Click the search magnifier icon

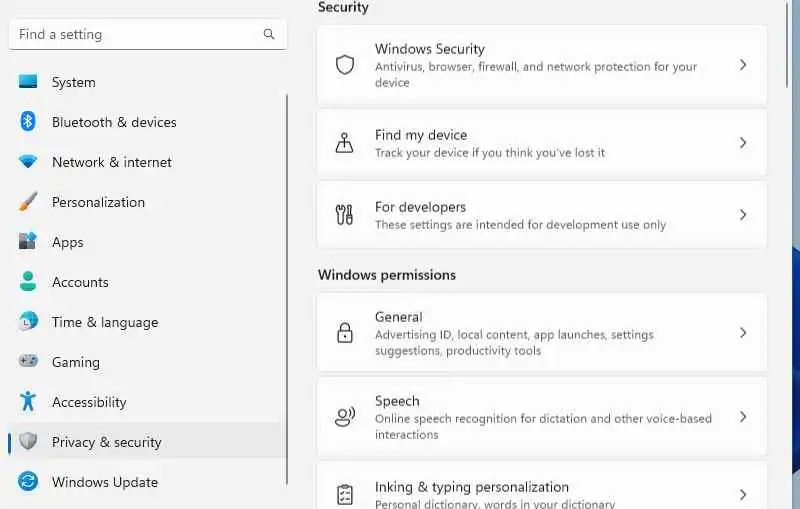pyautogui.click(x=269, y=34)
